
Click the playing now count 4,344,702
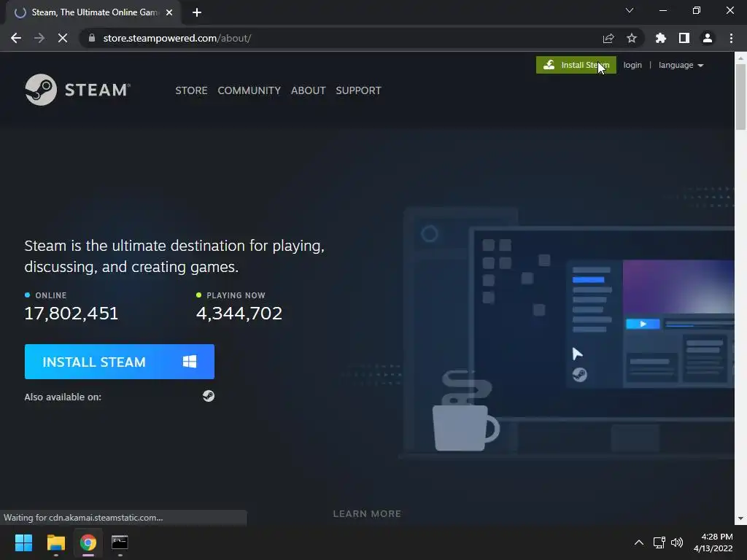click(239, 313)
